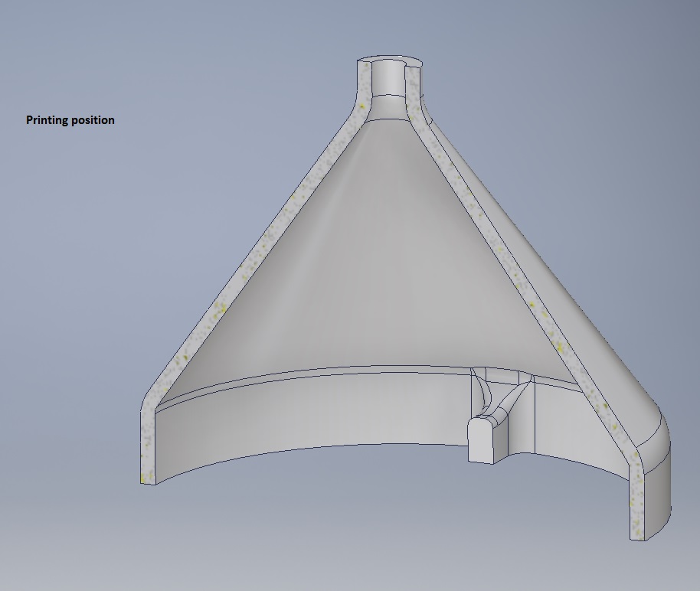Select the small hook clip inside the funnel rim
The height and width of the screenshot is (591, 700).
(502, 415)
